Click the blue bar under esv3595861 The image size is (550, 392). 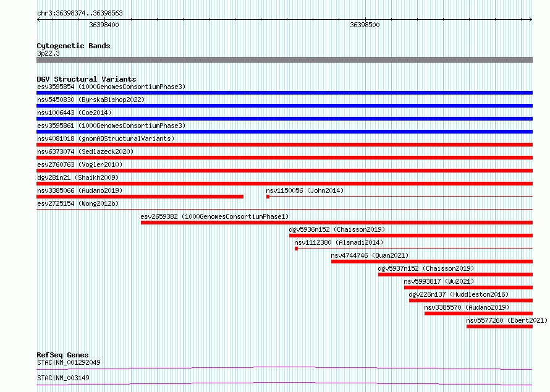coord(284,132)
